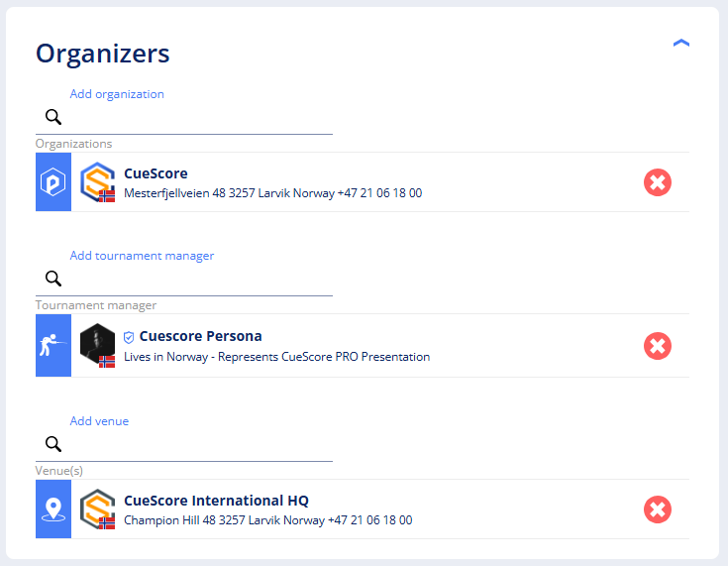This screenshot has height=566, width=728.
Task: Click the Add organization label
Action: [x=117, y=94]
